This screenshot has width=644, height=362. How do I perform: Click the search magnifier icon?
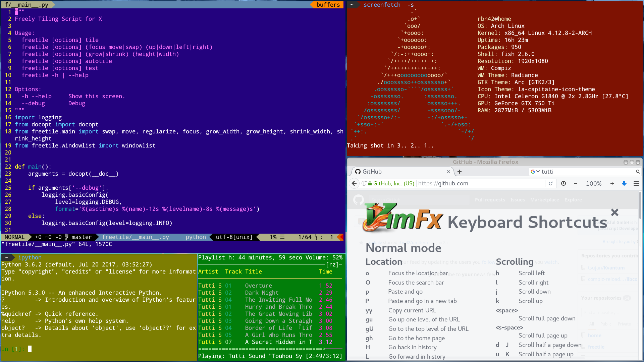(638, 172)
